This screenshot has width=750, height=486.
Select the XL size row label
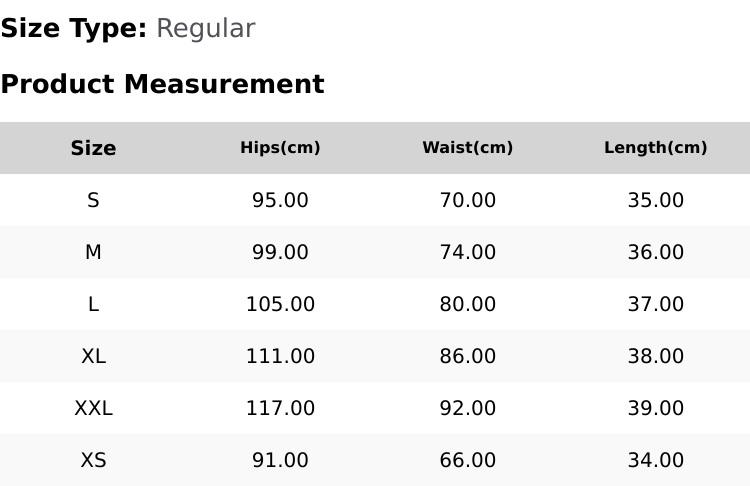tap(93, 356)
